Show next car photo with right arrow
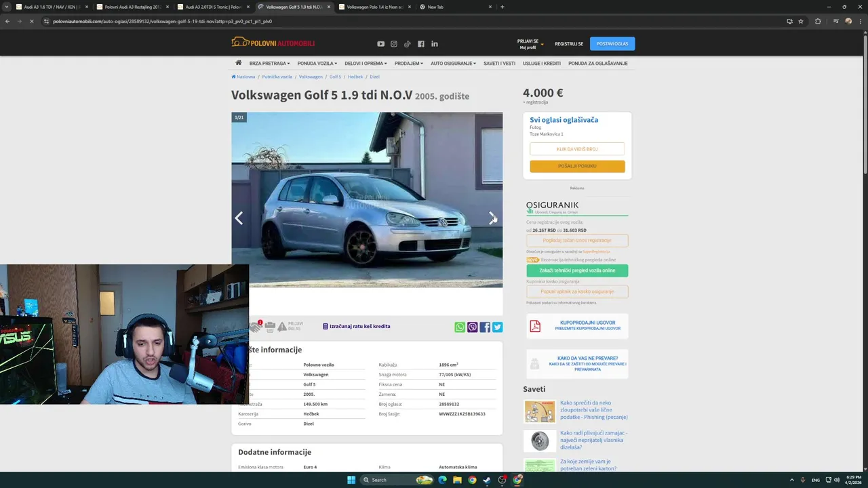The height and width of the screenshot is (488, 868). (x=492, y=218)
